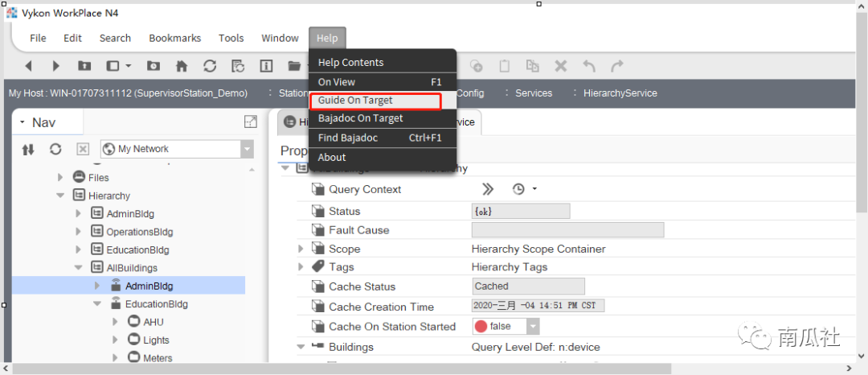Open the Query Context history clock dropdown
This screenshot has height=375, width=868.
point(524,189)
